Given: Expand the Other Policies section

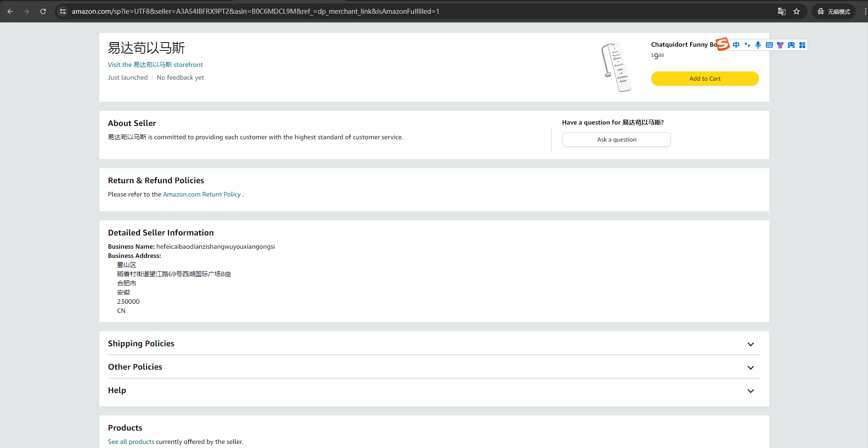Looking at the screenshot, I should click(434, 367).
